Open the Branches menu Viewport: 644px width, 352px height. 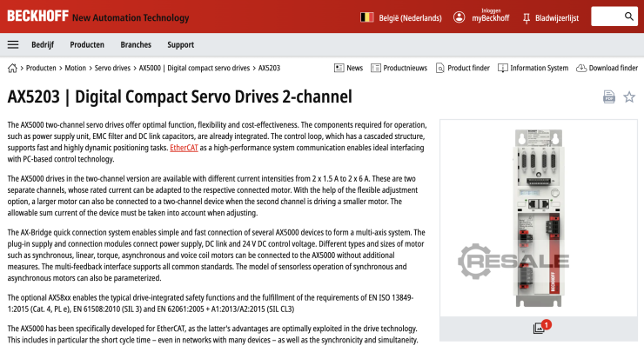pyautogui.click(x=136, y=44)
